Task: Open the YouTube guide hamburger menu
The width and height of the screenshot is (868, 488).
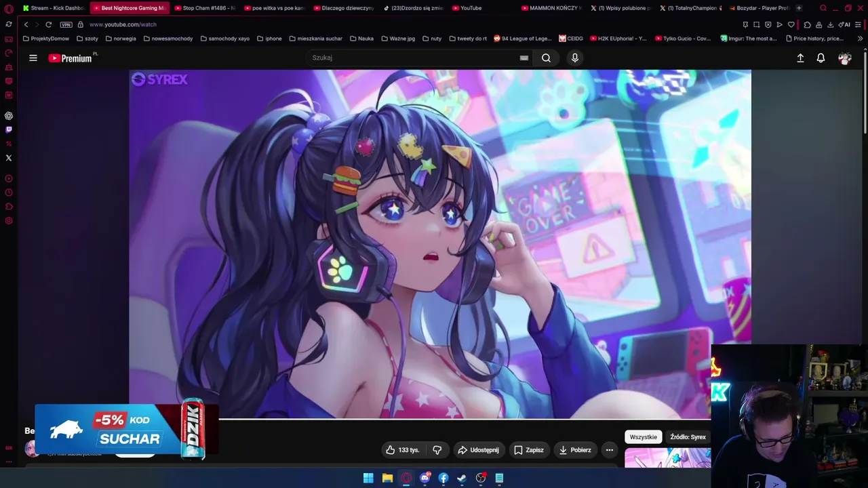Action: (x=33, y=58)
